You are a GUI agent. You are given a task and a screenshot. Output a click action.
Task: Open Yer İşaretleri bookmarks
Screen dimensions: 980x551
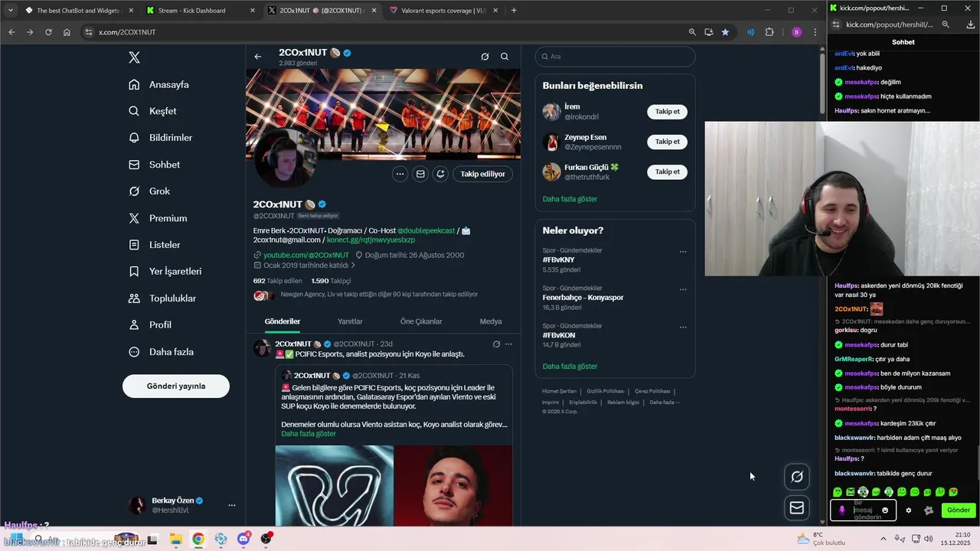166,271
